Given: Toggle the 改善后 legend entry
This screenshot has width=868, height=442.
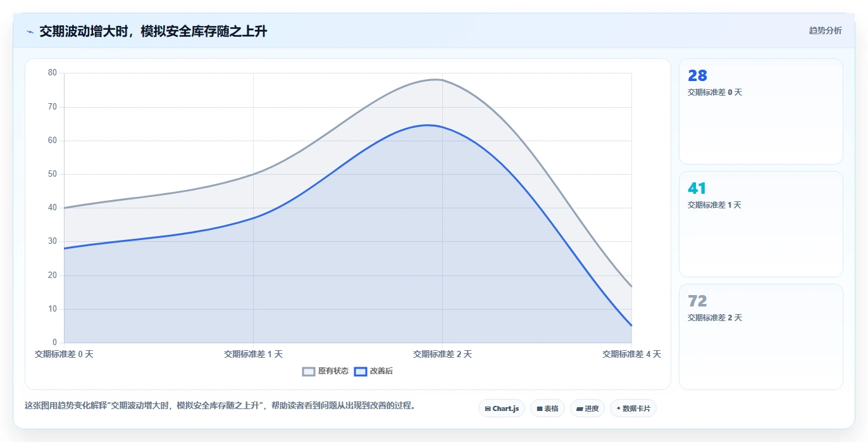Looking at the screenshot, I should click(373, 371).
